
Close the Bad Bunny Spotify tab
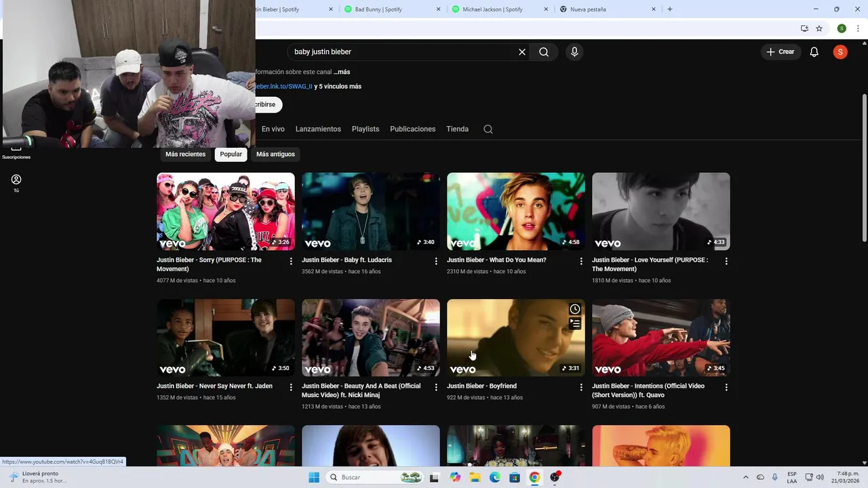click(x=438, y=9)
